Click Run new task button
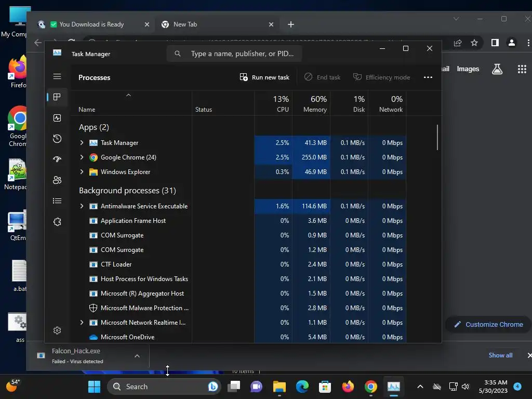The width and height of the screenshot is (532, 399). point(264,77)
